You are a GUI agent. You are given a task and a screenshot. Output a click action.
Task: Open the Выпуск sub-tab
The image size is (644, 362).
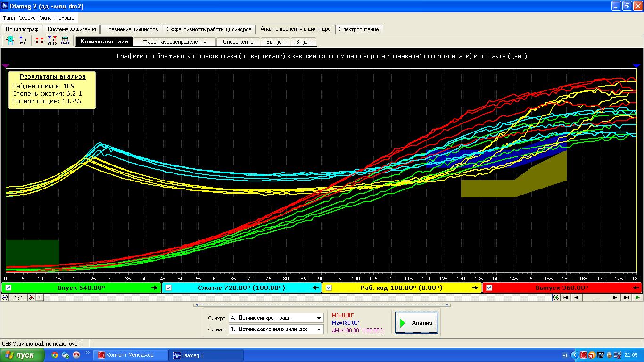(275, 42)
